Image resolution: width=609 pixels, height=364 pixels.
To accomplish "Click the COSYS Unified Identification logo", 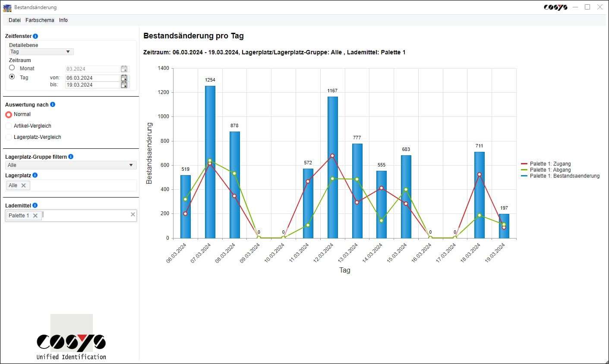I will click(72, 338).
